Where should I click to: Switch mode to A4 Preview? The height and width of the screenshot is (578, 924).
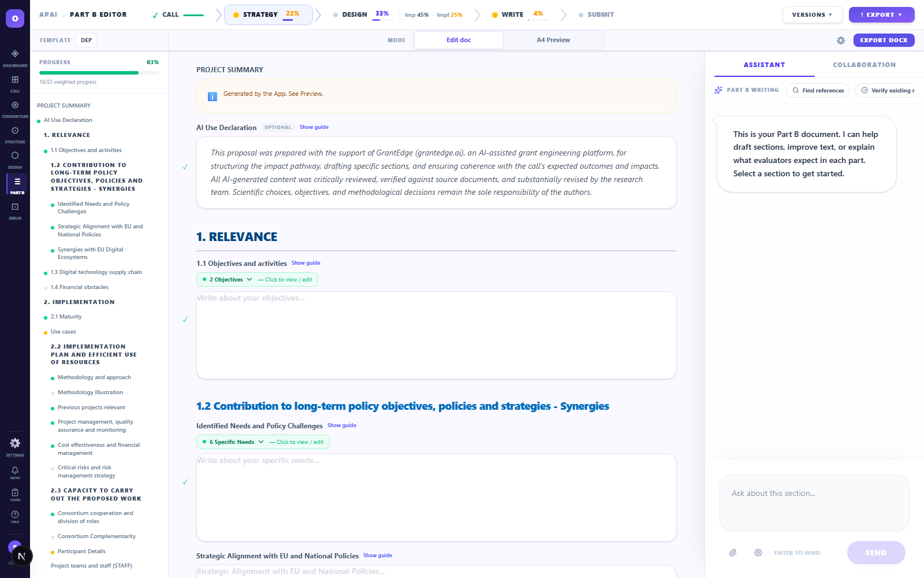553,40
